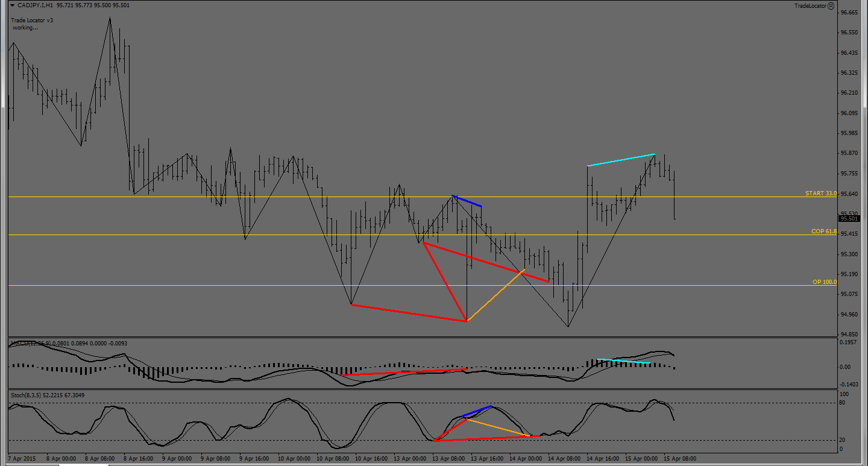
Task: Click the 7 Apr 2015 date label
Action: (22, 459)
